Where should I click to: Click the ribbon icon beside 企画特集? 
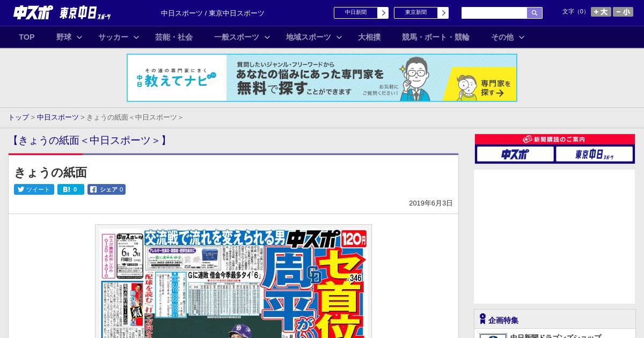[482, 319]
